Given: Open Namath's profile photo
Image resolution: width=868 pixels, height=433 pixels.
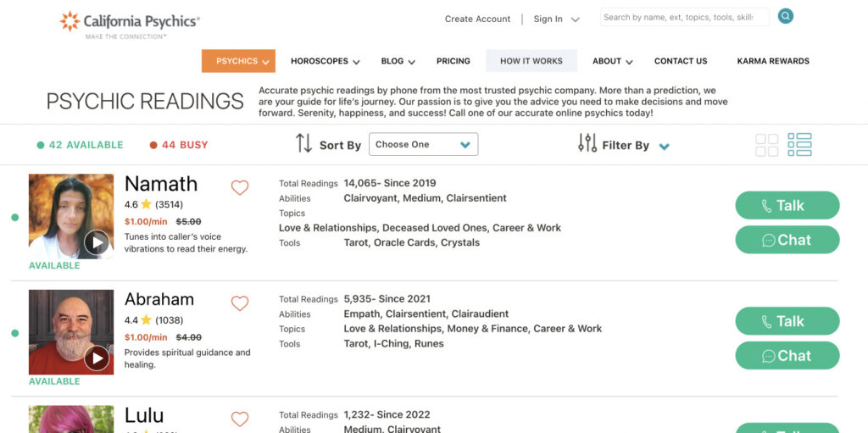Looking at the screenshot, I should click(x=71, y=217).
